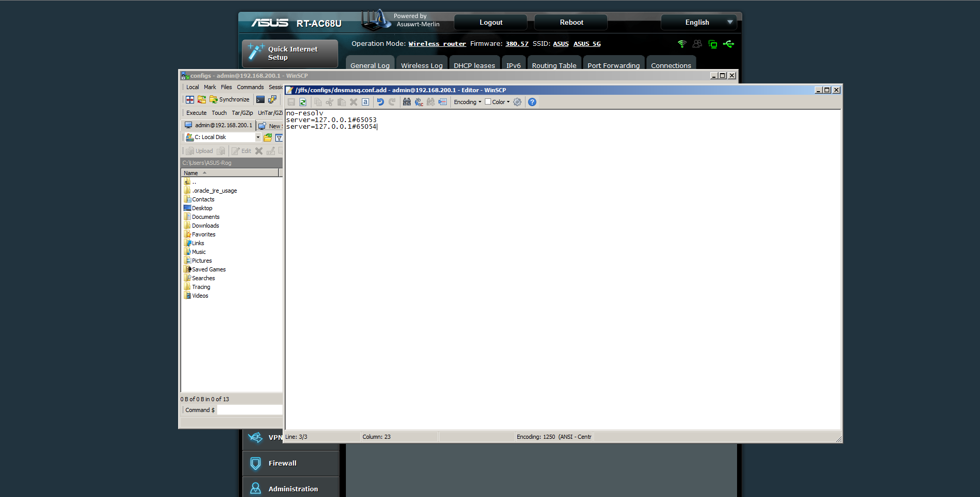Open the Local menu in WinSCP
Viewport: 980px width, 497px height.
192,87
